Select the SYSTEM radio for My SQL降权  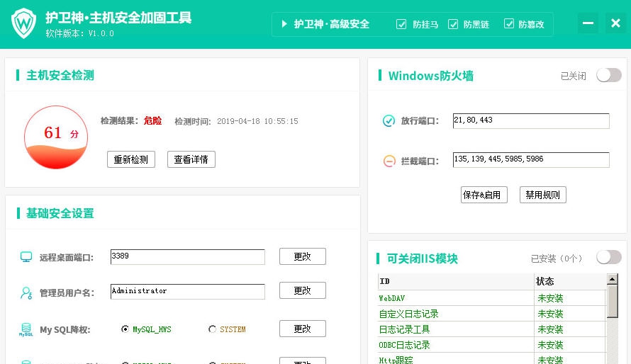212,329
